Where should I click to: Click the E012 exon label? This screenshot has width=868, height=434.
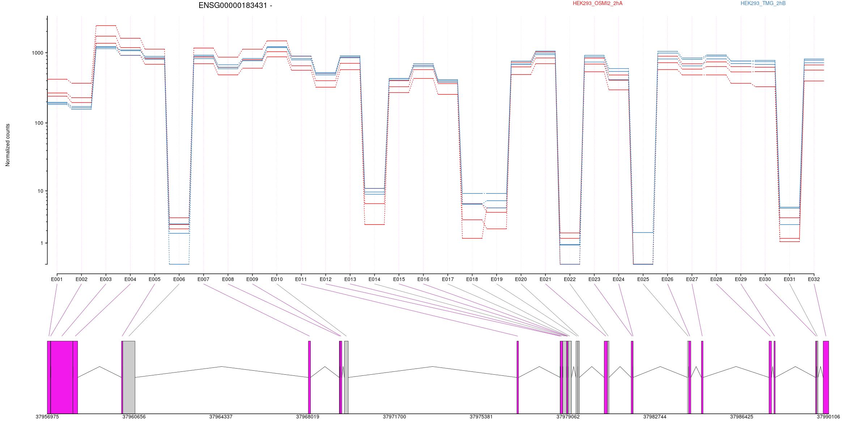[325, 279]
